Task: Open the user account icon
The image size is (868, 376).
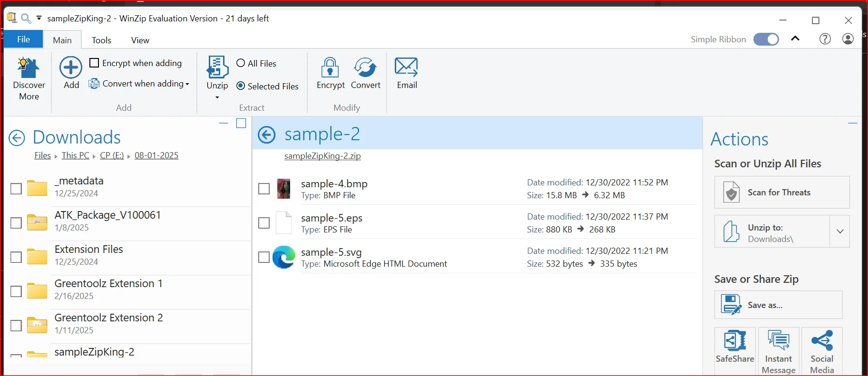Action: [x=848, y=39]
